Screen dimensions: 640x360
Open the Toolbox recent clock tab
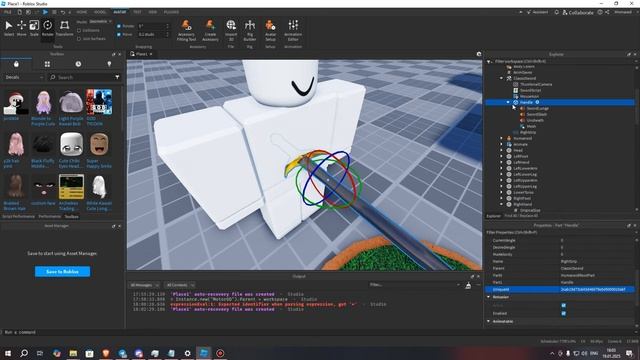tap(78, 64)
